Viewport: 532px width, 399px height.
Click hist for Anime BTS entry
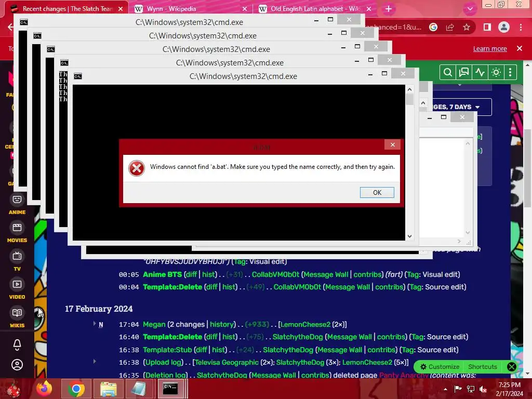208,274
